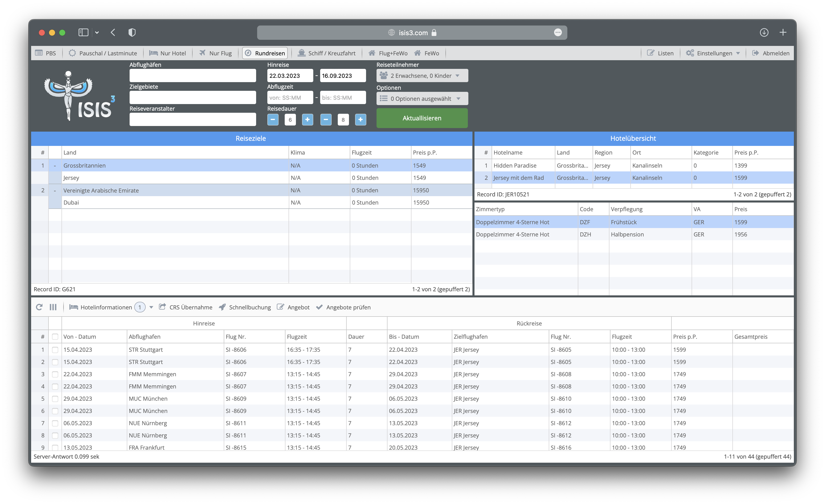
Task: Expand the Optionen ausgewählt dropdown
Action: coord(422,99)
